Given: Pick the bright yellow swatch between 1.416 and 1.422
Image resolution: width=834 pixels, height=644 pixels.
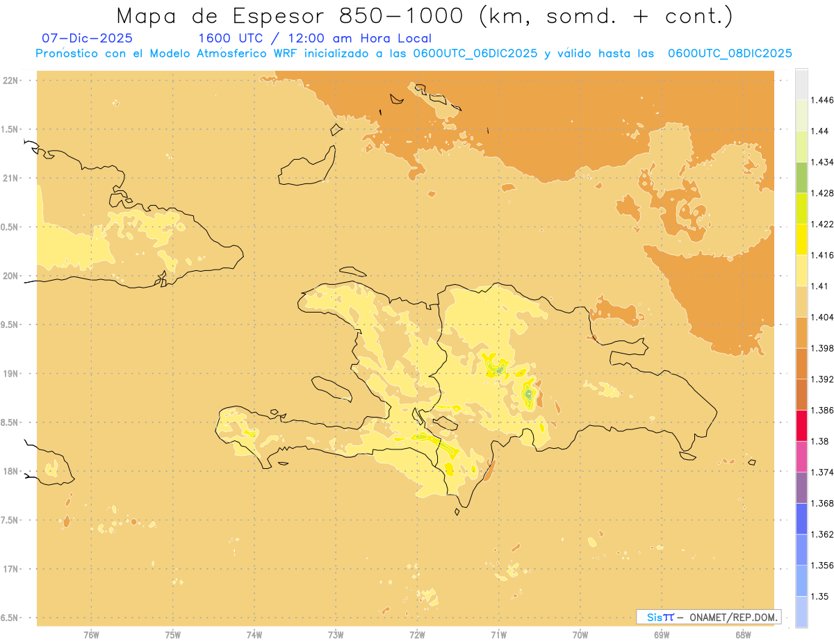Looking at the screenshot, I should (801, 239).
